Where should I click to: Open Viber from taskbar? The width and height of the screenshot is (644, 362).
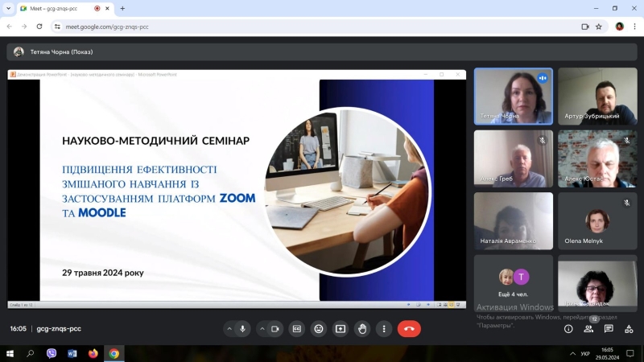click(x=52, y=353)
